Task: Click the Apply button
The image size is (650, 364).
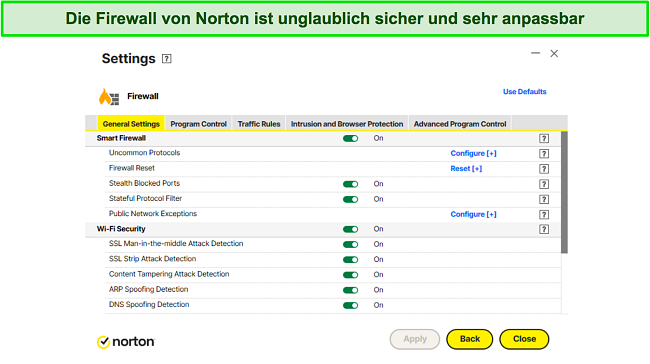Action: pyautogui.click(x=415, y=339)
